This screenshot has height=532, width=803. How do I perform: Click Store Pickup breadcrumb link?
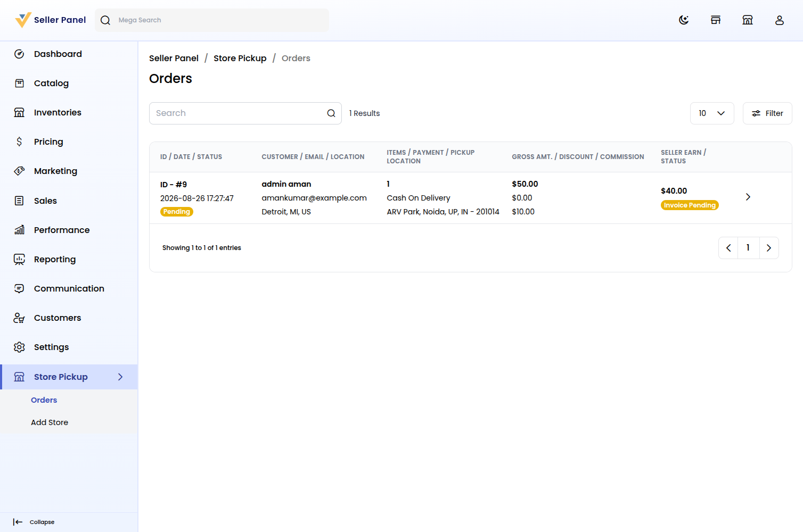pos(240,58)
